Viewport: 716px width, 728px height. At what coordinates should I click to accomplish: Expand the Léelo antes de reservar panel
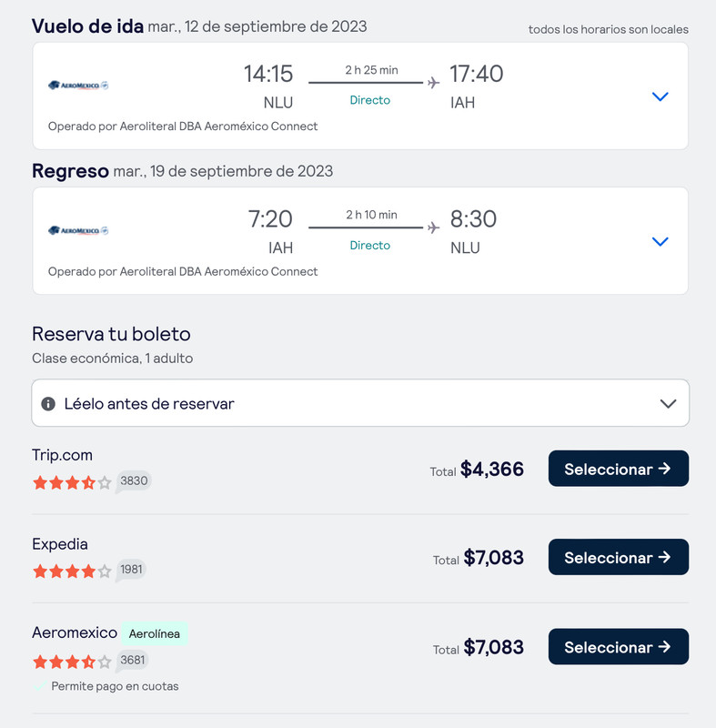tap(360, 403)
